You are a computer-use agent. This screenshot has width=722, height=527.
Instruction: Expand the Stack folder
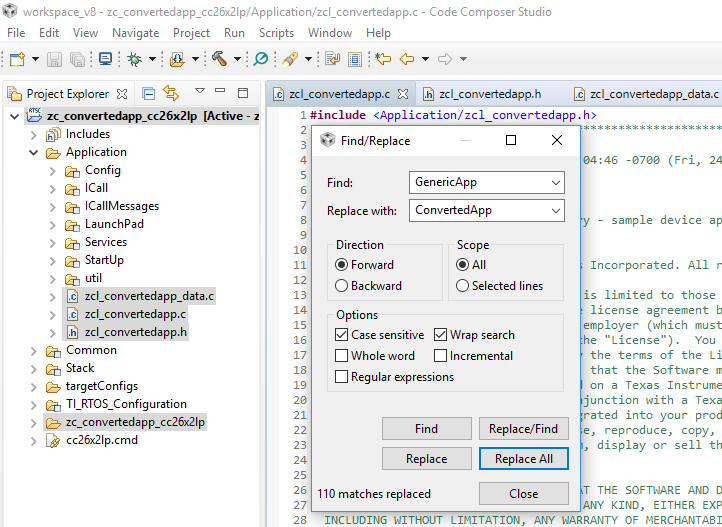coord(34,369)
